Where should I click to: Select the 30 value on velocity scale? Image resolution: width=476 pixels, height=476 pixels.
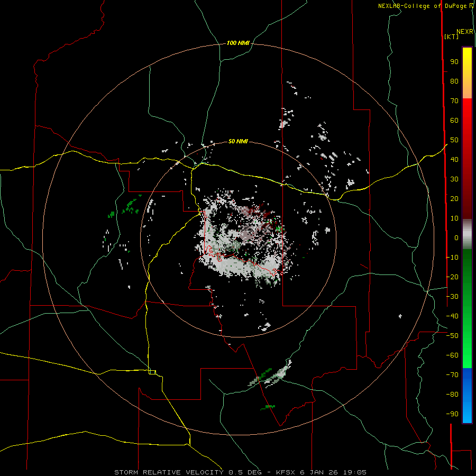(x=454, y=179)
